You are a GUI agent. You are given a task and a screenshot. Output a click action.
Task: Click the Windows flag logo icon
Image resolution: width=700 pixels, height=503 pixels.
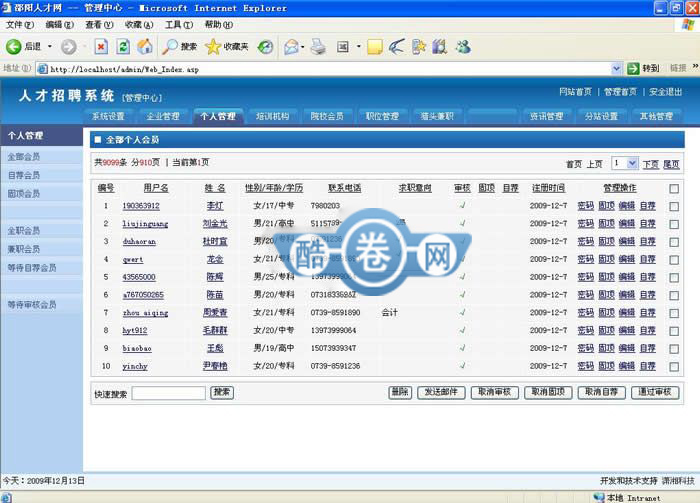(688, 25)
